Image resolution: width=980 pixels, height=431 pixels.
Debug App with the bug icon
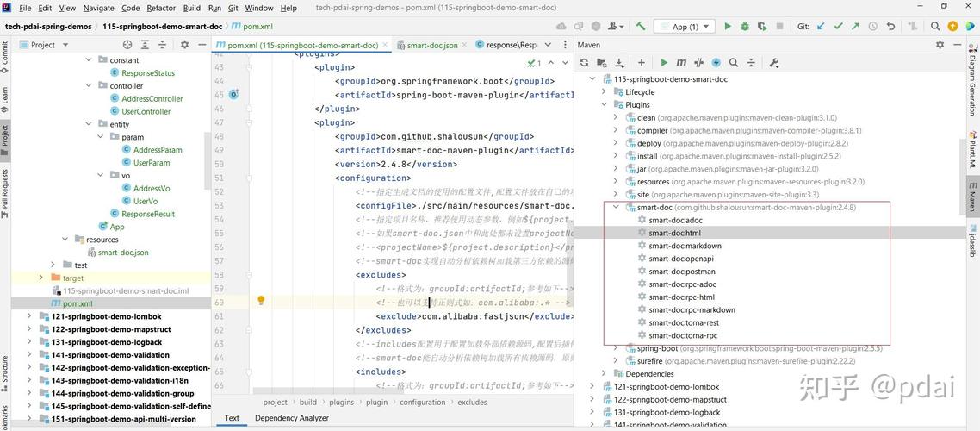[744, 26]
